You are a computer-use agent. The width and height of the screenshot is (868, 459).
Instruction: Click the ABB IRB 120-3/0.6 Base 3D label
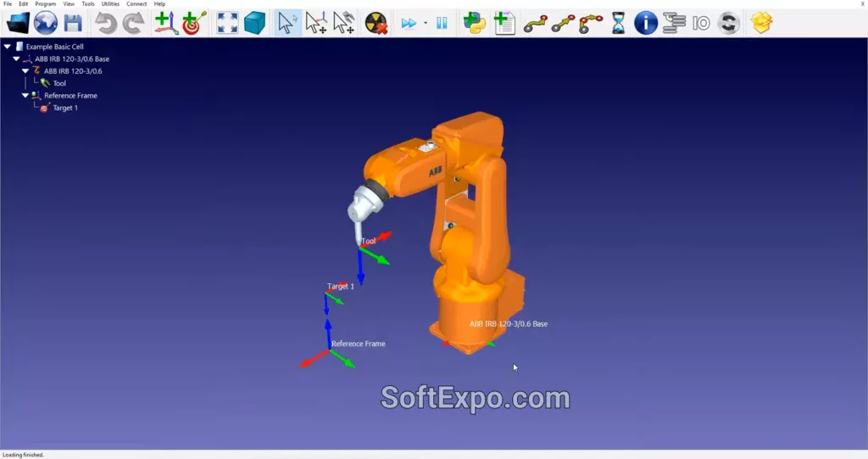509,324
